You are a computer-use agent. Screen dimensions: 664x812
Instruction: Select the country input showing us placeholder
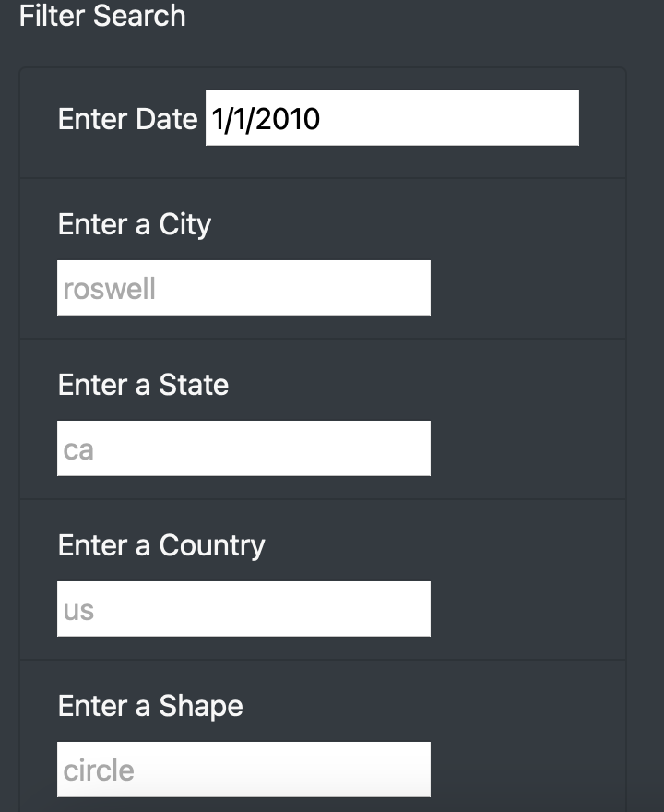(x=243, y=608)
